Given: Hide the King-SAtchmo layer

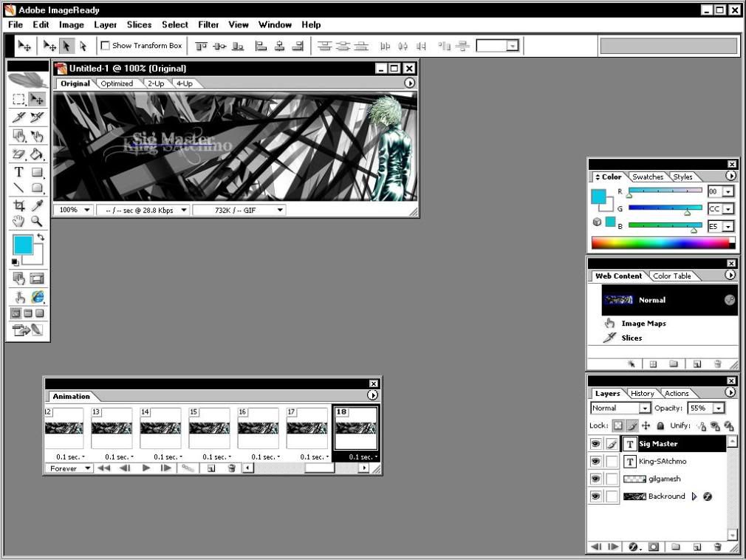Looking at the screenshot, I should tap(595, 462).
